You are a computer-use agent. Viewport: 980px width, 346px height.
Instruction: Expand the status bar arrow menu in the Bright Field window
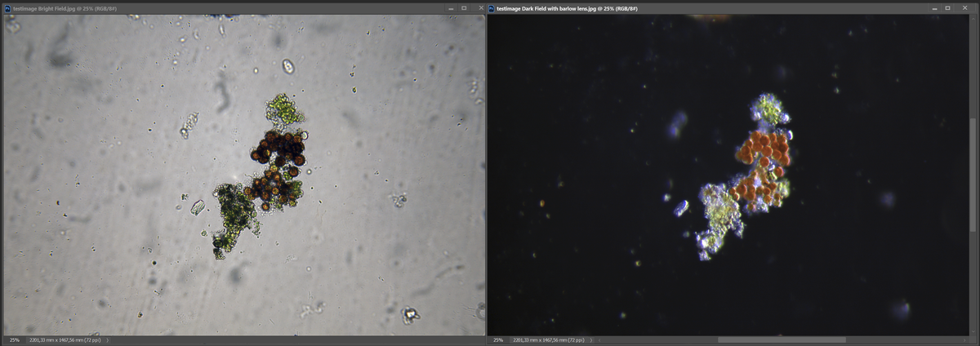pyautogui.click(x=108, y=339)
